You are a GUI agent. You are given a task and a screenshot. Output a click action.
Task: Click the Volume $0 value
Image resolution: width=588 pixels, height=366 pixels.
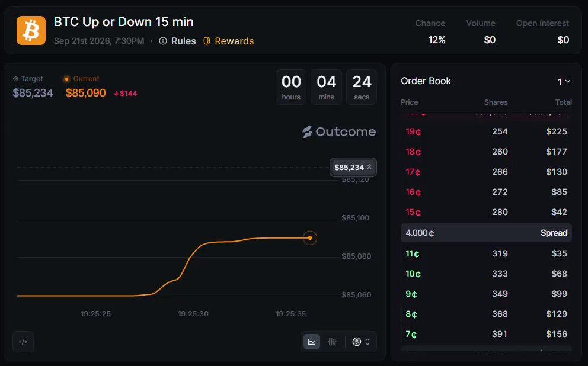coord(490,40)
